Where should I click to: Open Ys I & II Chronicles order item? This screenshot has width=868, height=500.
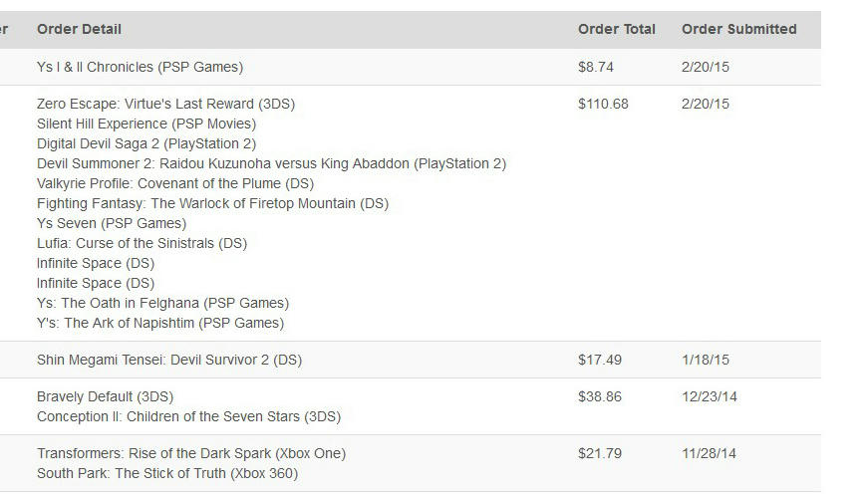pyautogui.click(x=140, y=68)
